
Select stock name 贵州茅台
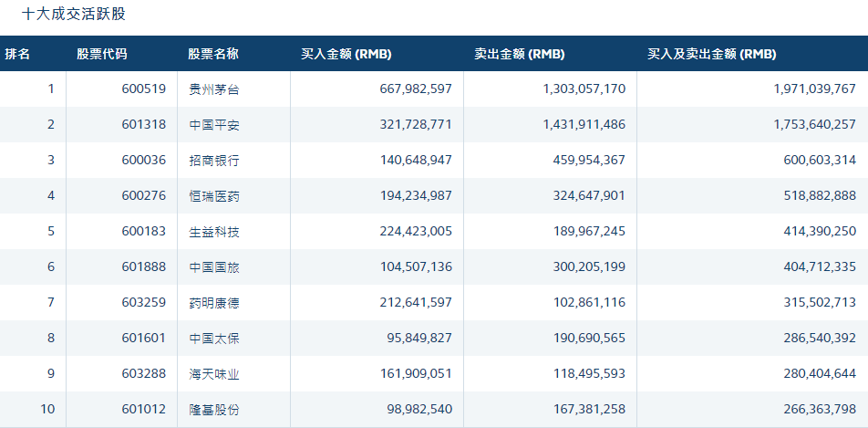tap(213, 89)
